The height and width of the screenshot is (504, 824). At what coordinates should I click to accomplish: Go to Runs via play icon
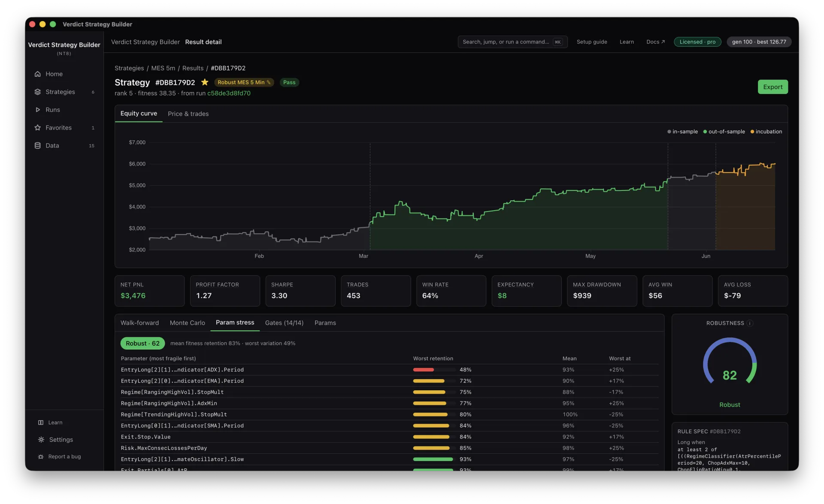pyautogui.click(x=38, y=110)
